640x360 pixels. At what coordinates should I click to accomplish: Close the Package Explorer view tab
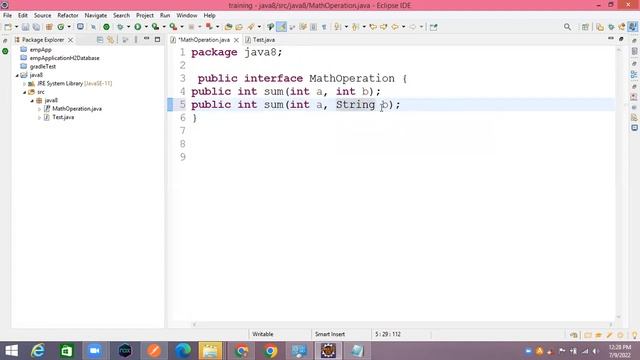(x=71, y=40)
